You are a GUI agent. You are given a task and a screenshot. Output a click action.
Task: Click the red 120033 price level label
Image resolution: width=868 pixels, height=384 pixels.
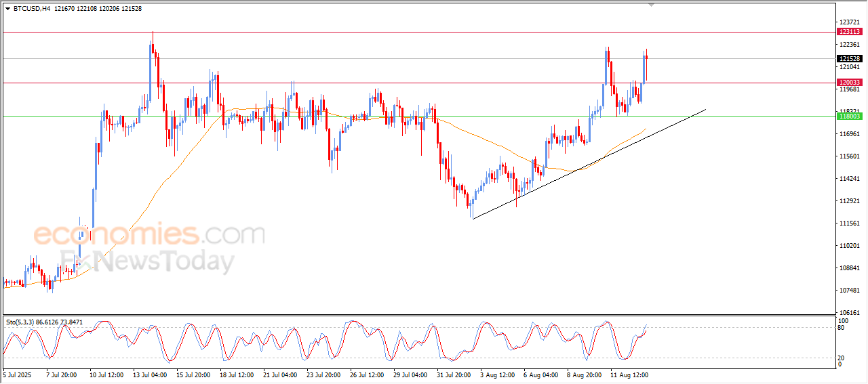pyautogui.click(x=849, y=83)
